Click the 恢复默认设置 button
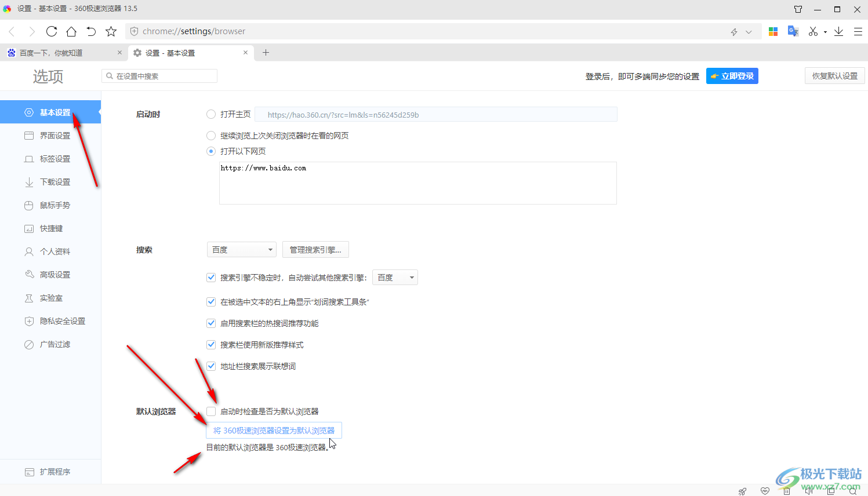868x496 pixels. coord(835,76)
